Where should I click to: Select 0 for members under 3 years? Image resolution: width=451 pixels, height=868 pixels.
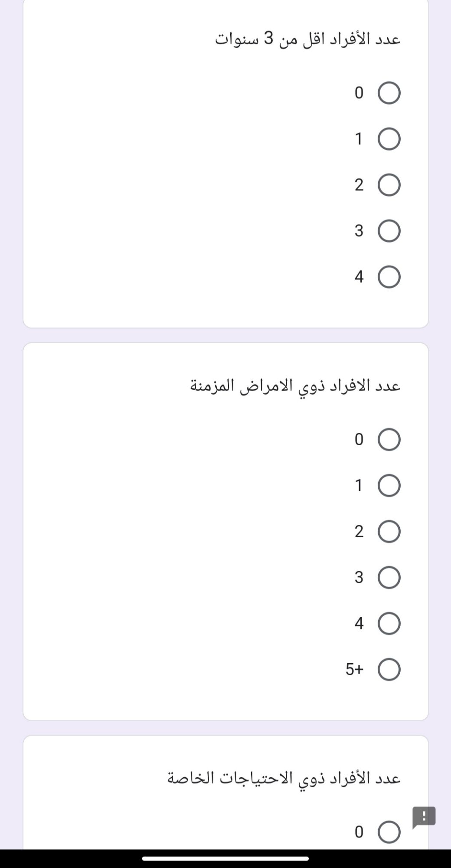click(389, 93)
